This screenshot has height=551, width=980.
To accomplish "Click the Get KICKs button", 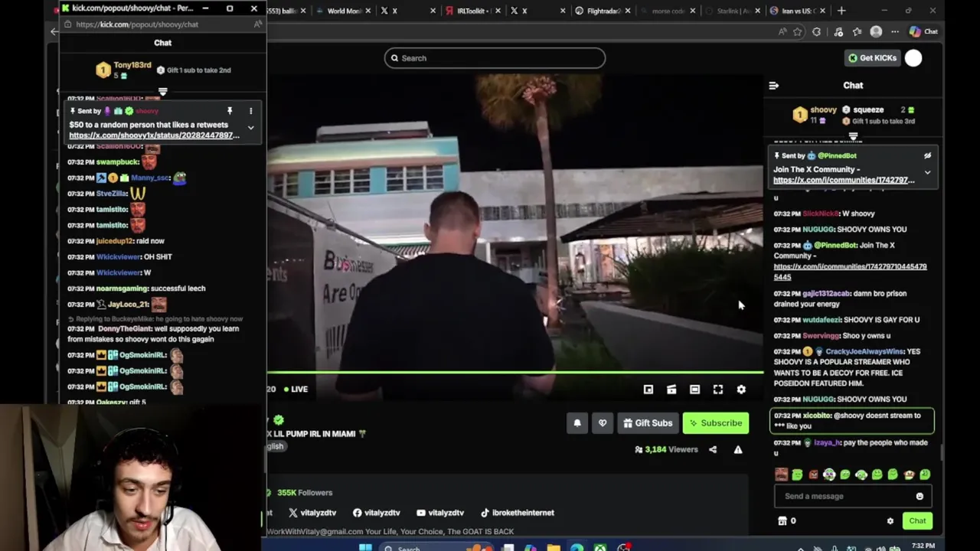I will point(872,58).
